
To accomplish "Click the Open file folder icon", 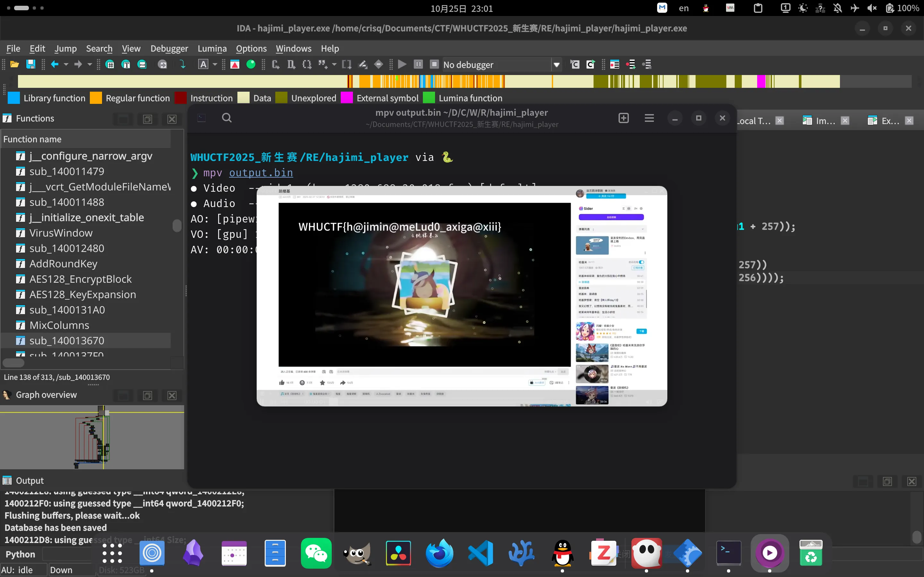I will [x=14, y=64].
